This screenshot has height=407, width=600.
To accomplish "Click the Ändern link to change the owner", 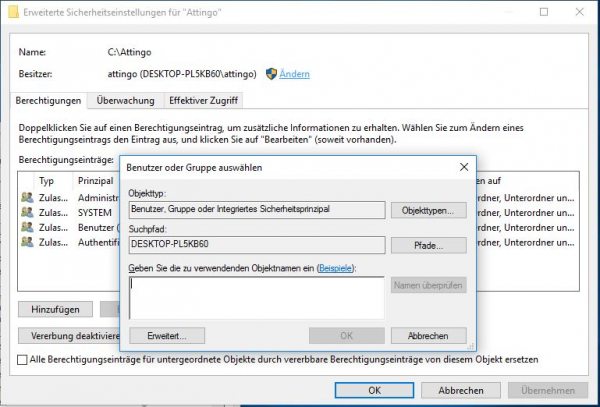I will click(294, 74).
